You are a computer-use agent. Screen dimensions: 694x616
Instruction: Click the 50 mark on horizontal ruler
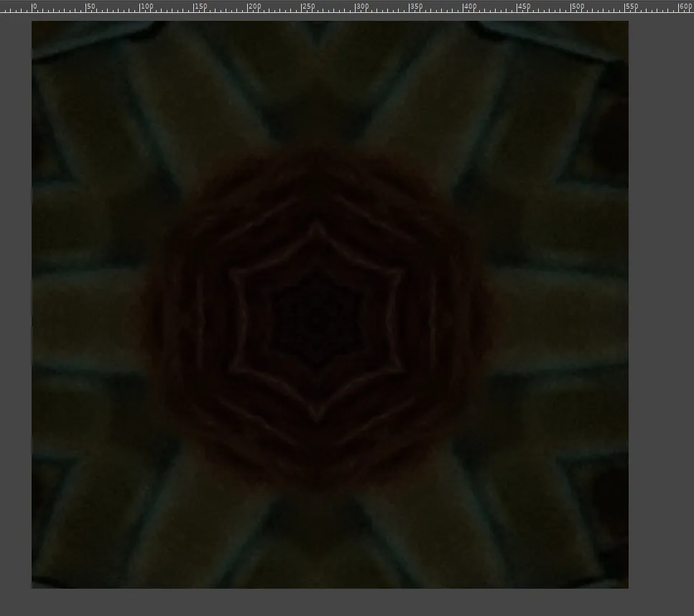[x=91, y=6]
